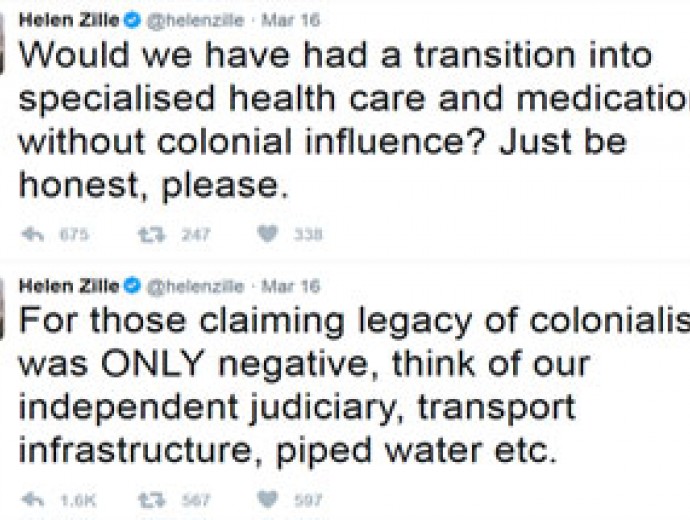Screen dimensions: 690x520
Task: Retweet the legacy of colonialism tweet
Action: pos(152,500)
